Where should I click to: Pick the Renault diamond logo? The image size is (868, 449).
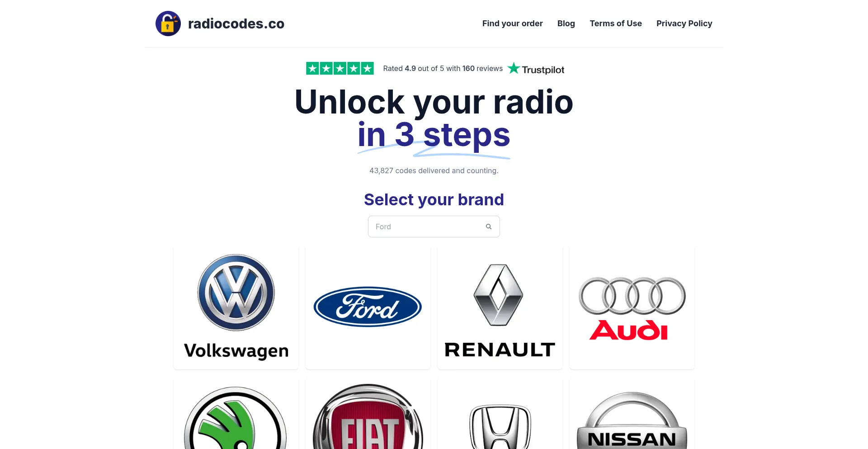click(x=500, y=311)
